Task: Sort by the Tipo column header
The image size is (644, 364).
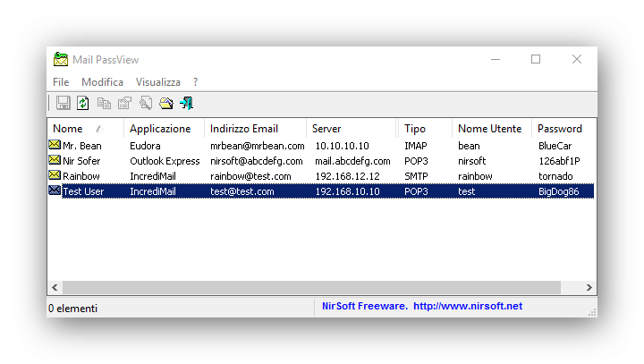Action: click(425, 129)
